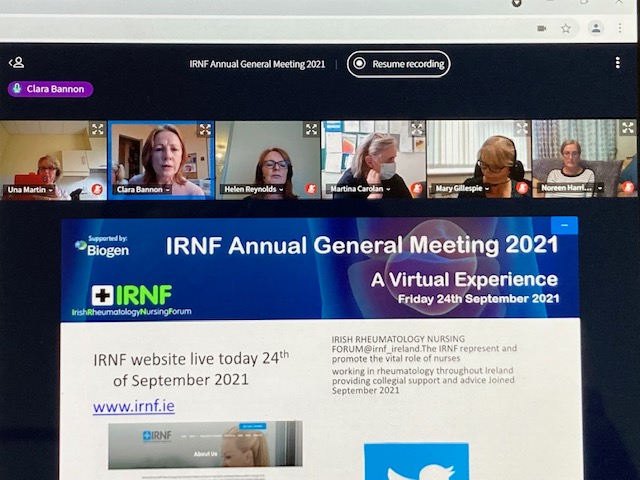The width and height of the screenshot is (640, 480).
Task: Minimize the shared presentation with the blue button
Action: click(564, 225)
